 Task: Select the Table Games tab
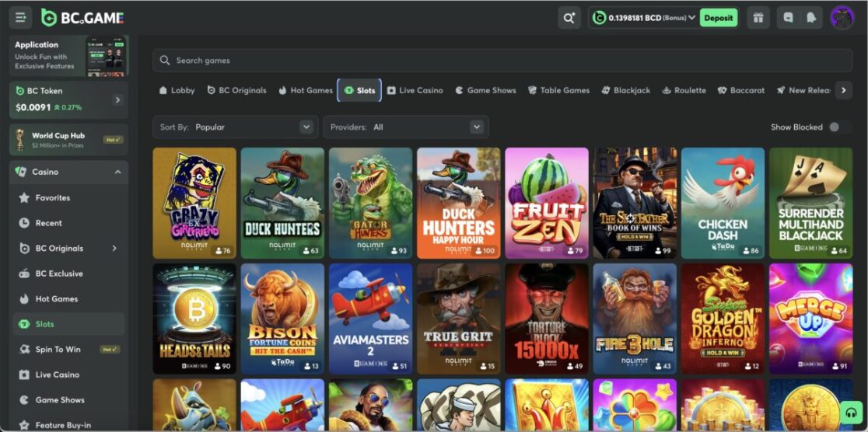(558, 90)
